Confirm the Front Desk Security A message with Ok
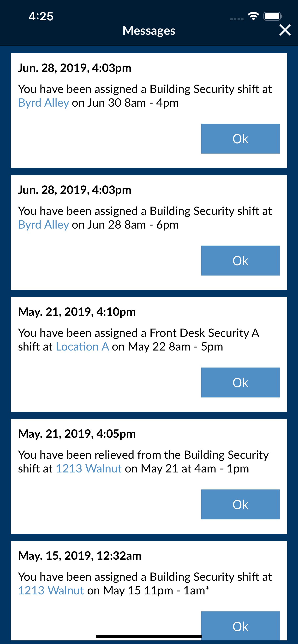Screen dimensions: 298x644 tap(240, 383)
